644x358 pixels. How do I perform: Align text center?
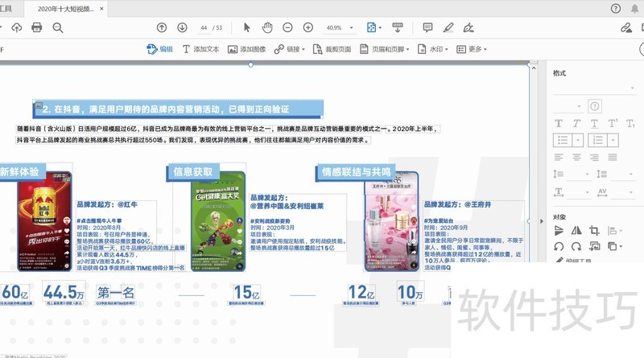tap(576, 157)
